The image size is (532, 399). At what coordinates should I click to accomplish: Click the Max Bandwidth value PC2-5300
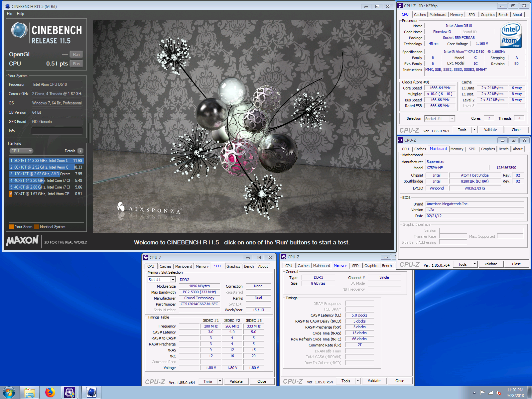(x=199, y=292)
